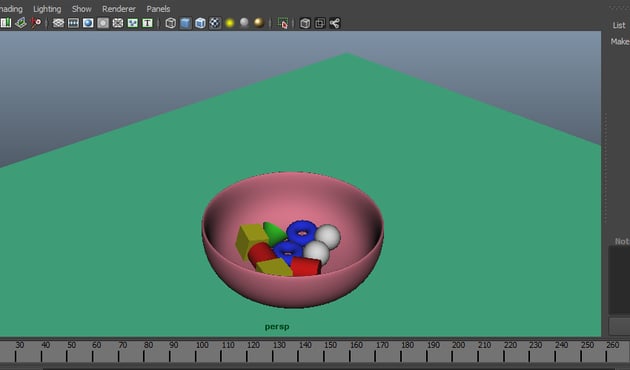Jump to frame 230 on timeline
This screenshot has height=370, width=630.
coord(536,345)
